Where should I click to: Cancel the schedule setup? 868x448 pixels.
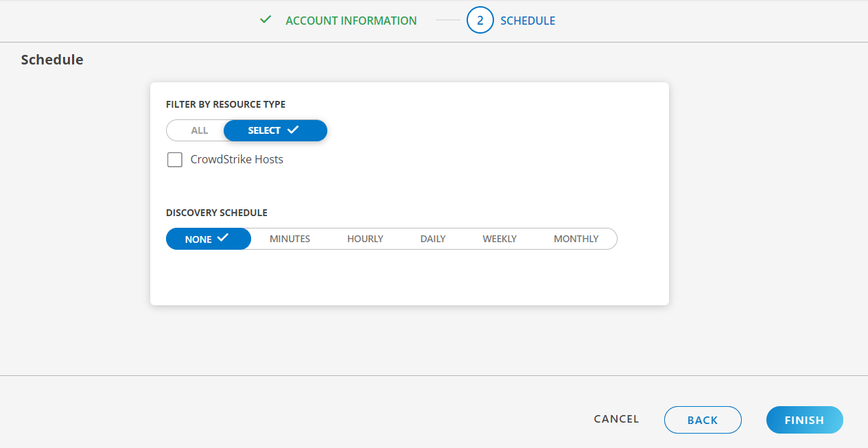pos(616,419)
